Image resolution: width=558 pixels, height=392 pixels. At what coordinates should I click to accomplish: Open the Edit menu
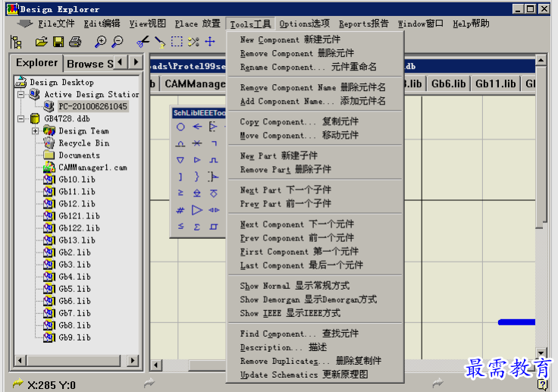pos(102,24)
